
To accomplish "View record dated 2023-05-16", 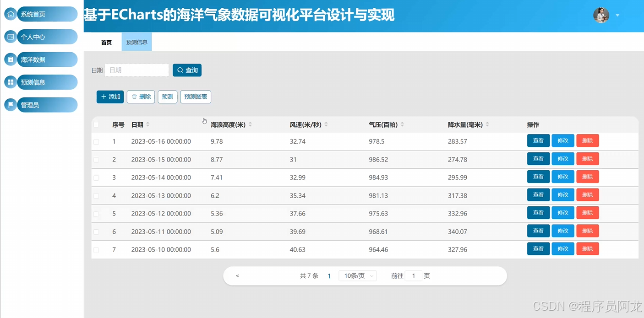I will click(x=538, y=140).
